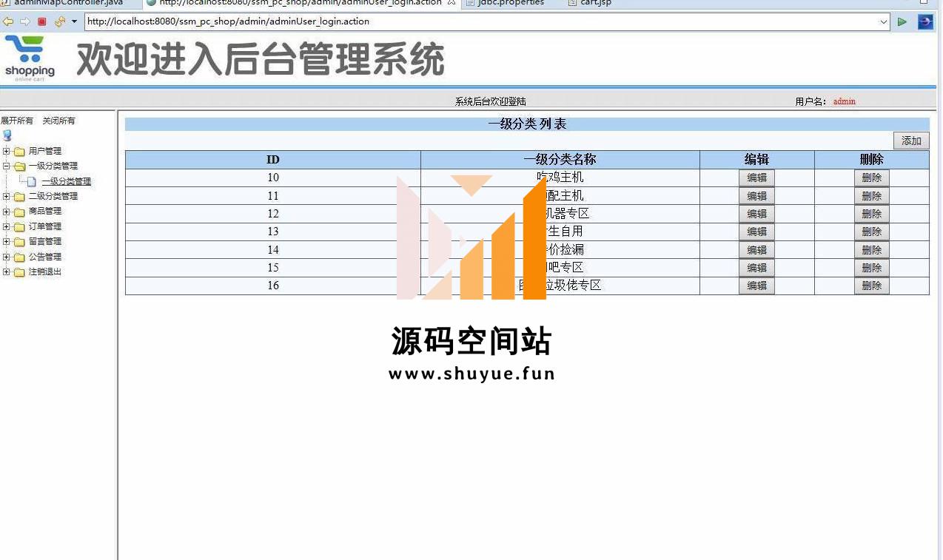
Task: Click the 一级分类管理 page document icon
Action: 32,181
